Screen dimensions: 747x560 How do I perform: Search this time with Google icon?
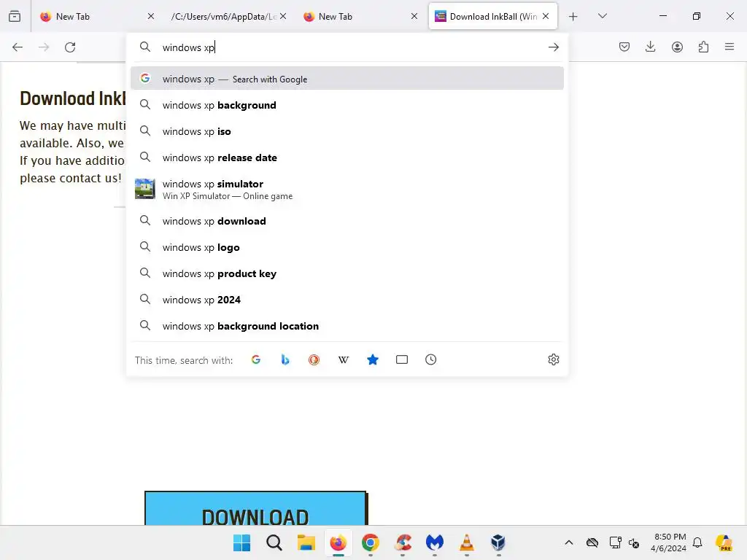tap(256, 359)
